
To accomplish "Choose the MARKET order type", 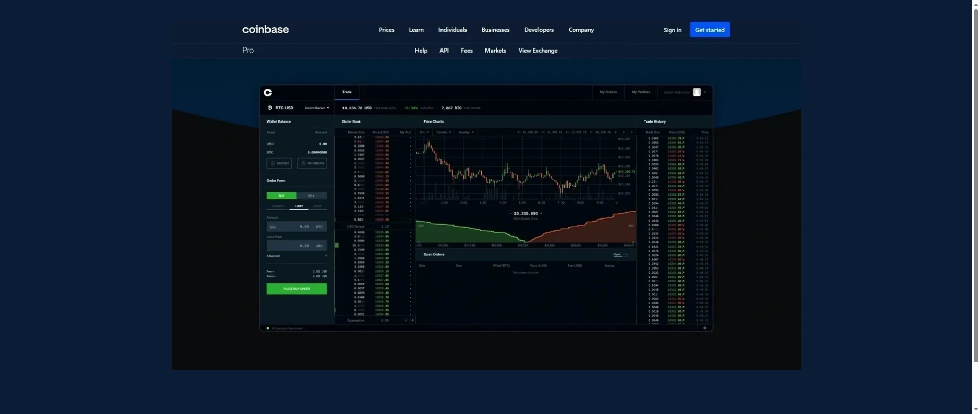I will (x=278, y=206).
